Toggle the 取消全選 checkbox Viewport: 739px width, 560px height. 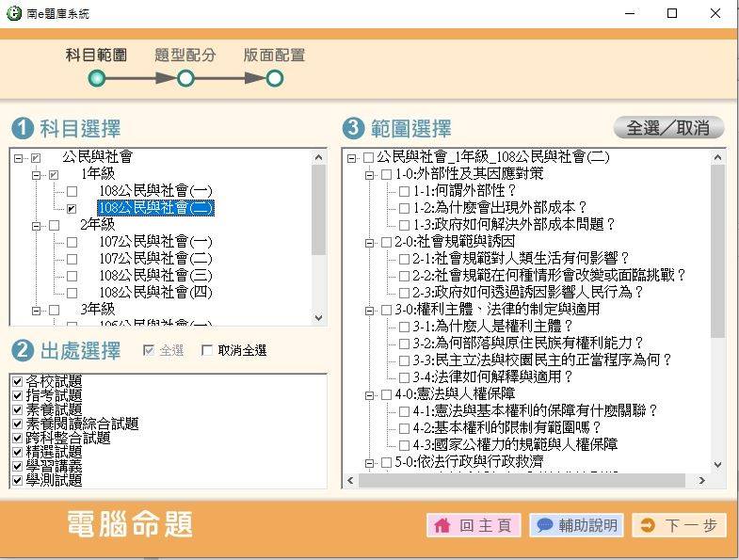(206, 350)
